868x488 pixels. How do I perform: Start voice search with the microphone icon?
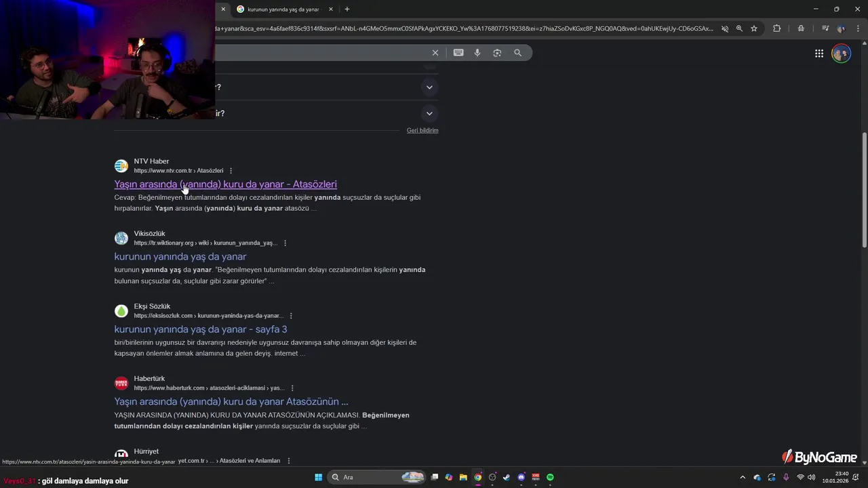point(477,53)
